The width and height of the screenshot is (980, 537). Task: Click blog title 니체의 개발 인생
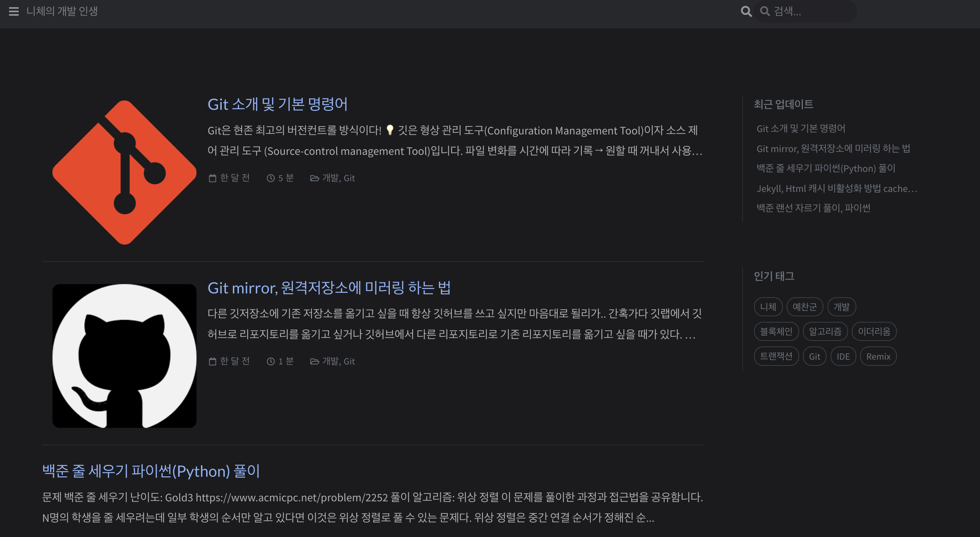62,11
